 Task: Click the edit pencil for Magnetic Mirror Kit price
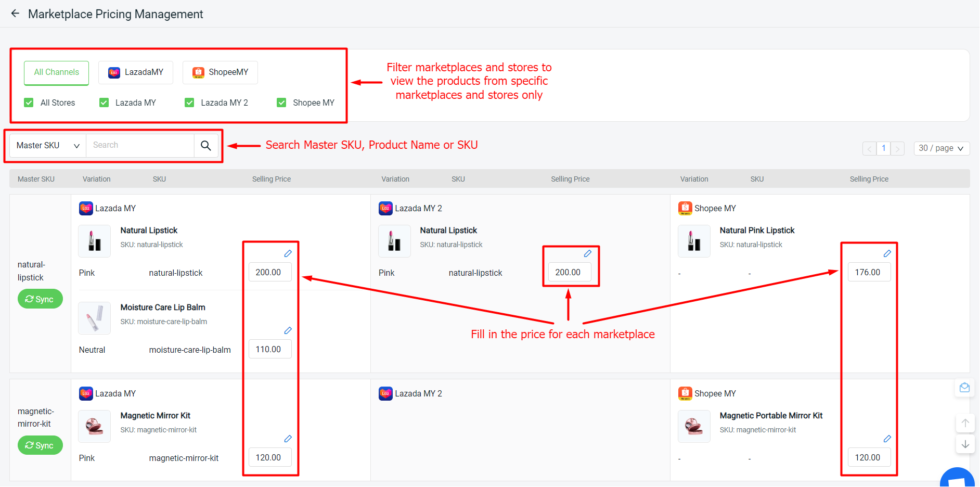[x=288, y=439]
